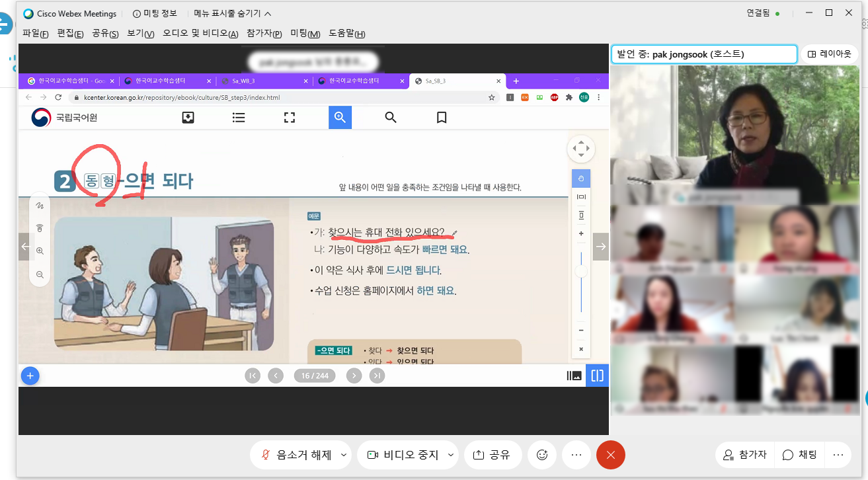Bookmark the page with the star icon

coord(492,97)
